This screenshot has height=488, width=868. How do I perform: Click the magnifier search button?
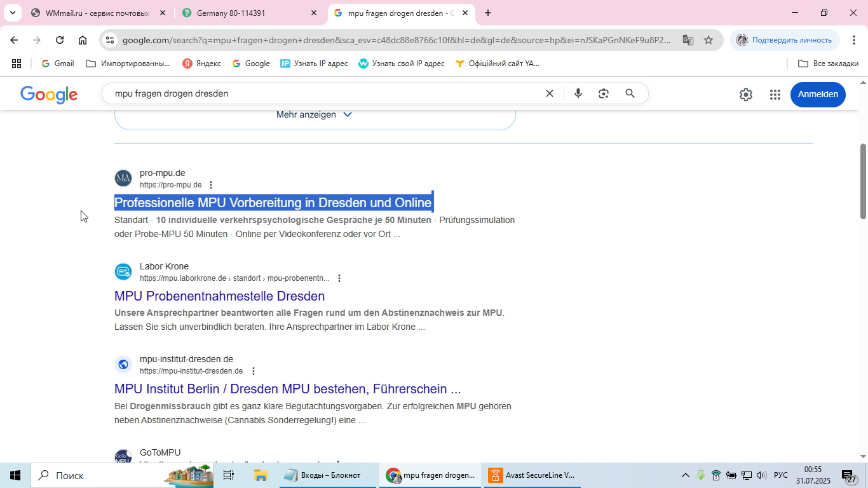point(630,93)
